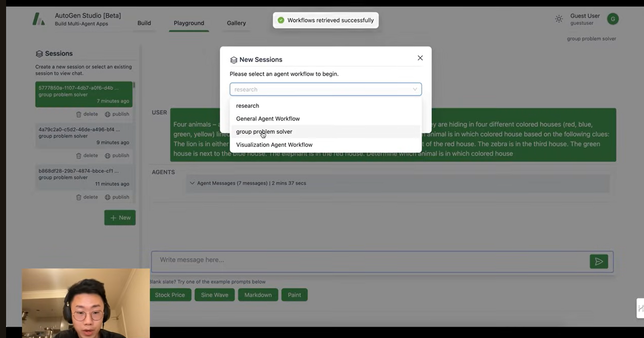Toggle the light/dark theme sun icon
Image resolution: width=644 pixels, height=338 pixels.
pos(559,19)
